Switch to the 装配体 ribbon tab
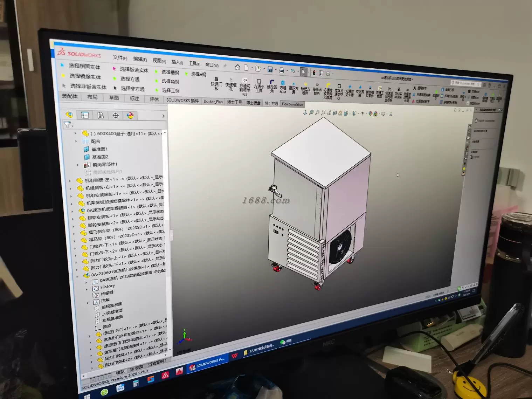 pos(70,96)
